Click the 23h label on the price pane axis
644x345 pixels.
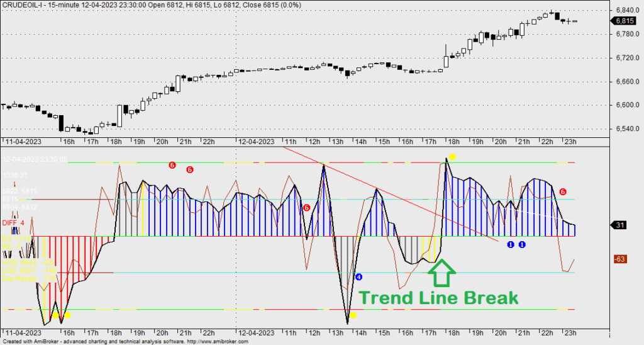click(570, 142)
